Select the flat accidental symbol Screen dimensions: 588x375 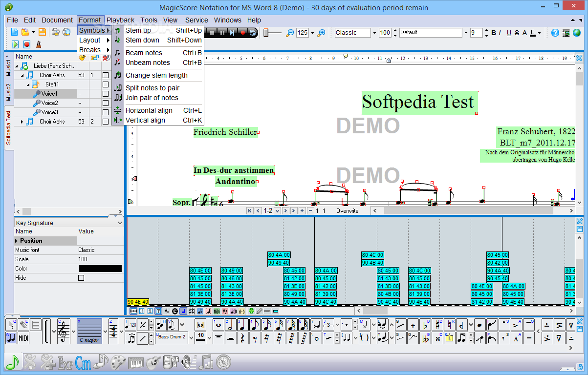(426, 325)
